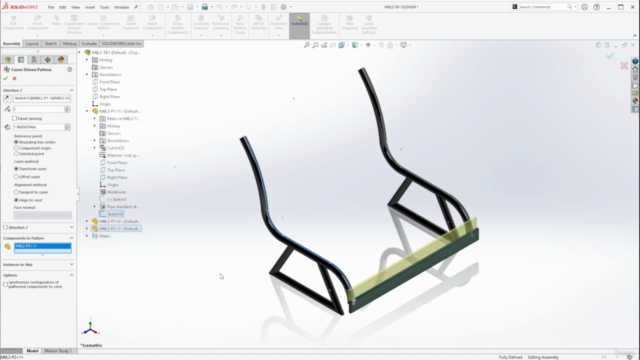Open the Tools menu
Viewport: 640px width, 360px height.
point(104,7)
